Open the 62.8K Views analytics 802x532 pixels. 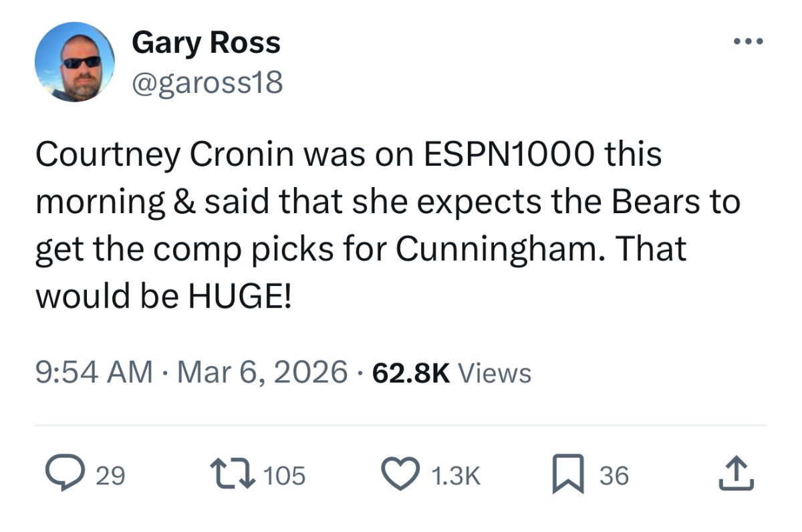click(x=452, y=372)
